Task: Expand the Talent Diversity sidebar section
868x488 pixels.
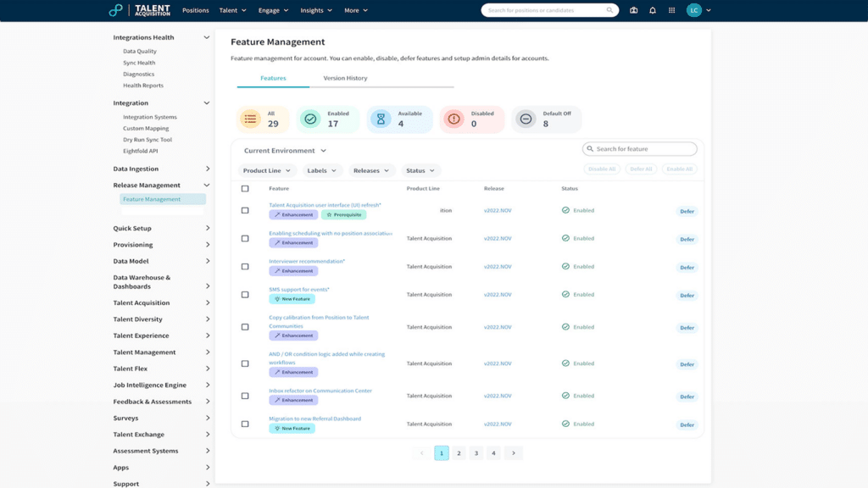Action: pos(208,319)
